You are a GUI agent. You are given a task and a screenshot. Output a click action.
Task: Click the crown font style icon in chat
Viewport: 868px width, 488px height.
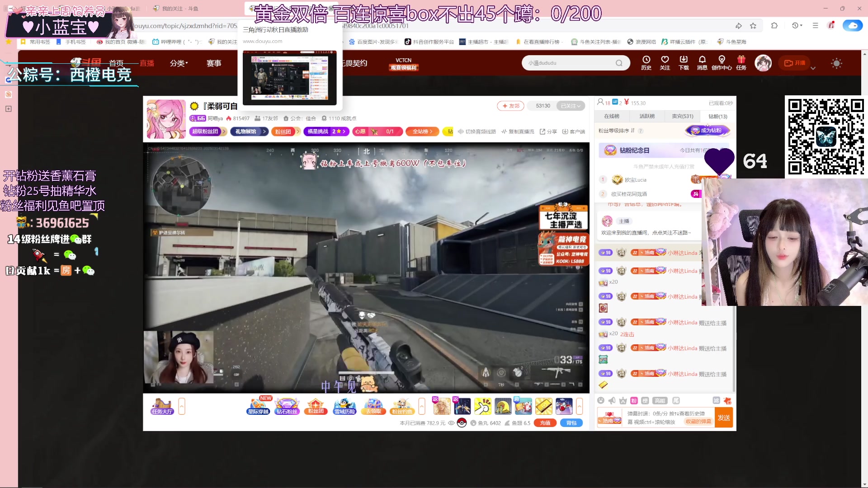(x=623, y=401)
